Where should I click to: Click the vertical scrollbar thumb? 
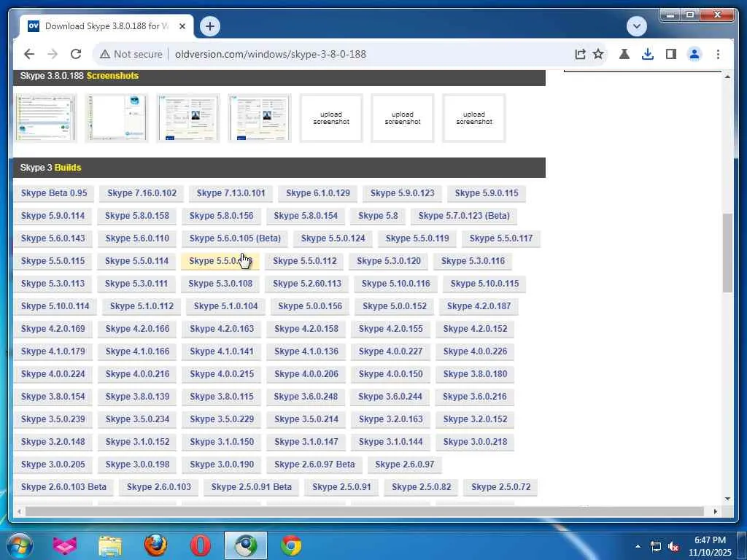click(727, 253)
